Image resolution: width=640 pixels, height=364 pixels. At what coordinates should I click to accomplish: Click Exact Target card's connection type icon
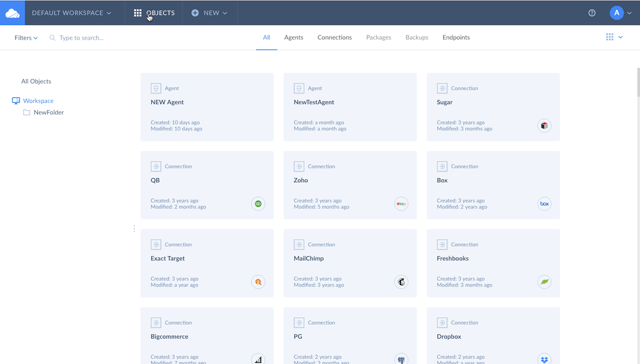point(156,244)
